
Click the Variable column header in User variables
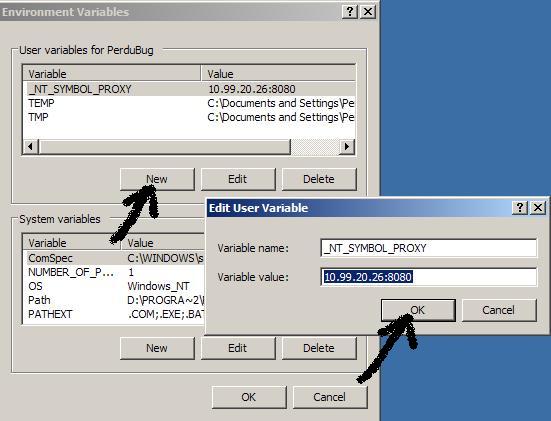coord(112,74)
